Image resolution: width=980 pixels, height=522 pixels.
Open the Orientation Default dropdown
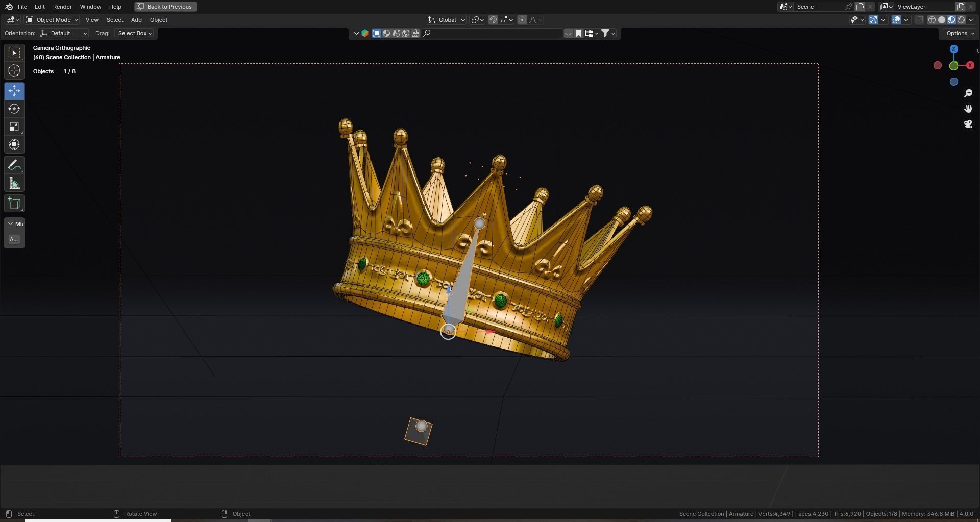[64, 33]
